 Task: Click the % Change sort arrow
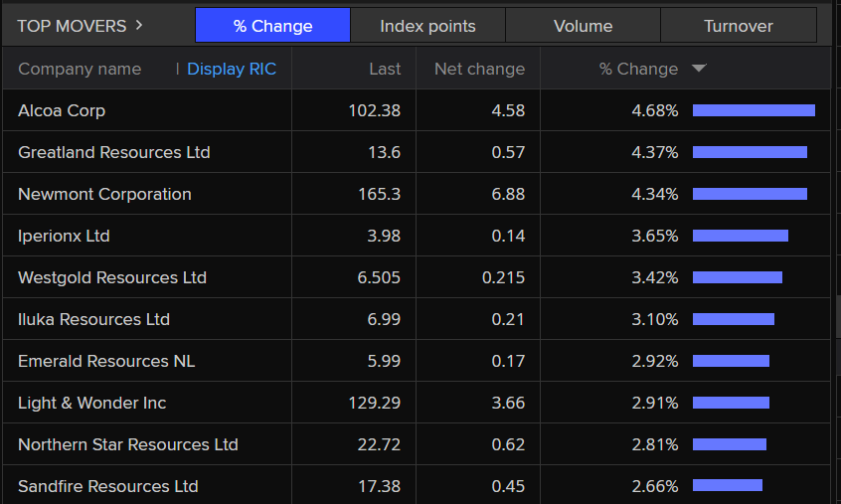pos(699,68)
